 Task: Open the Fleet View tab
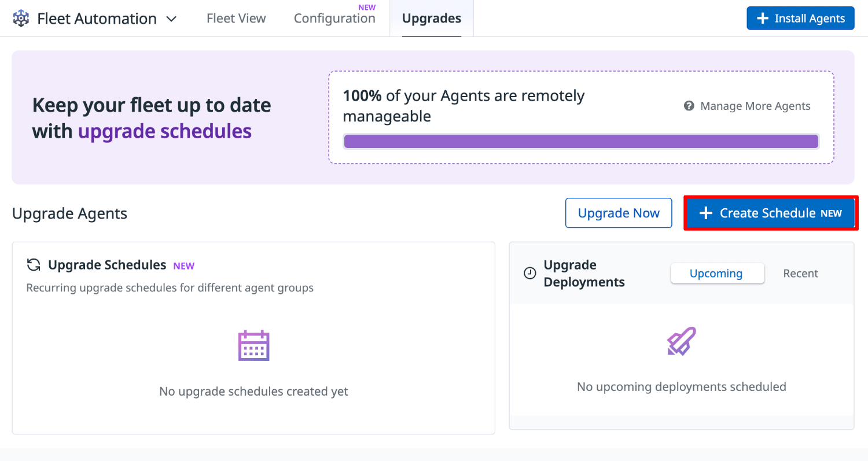(236, 19)
